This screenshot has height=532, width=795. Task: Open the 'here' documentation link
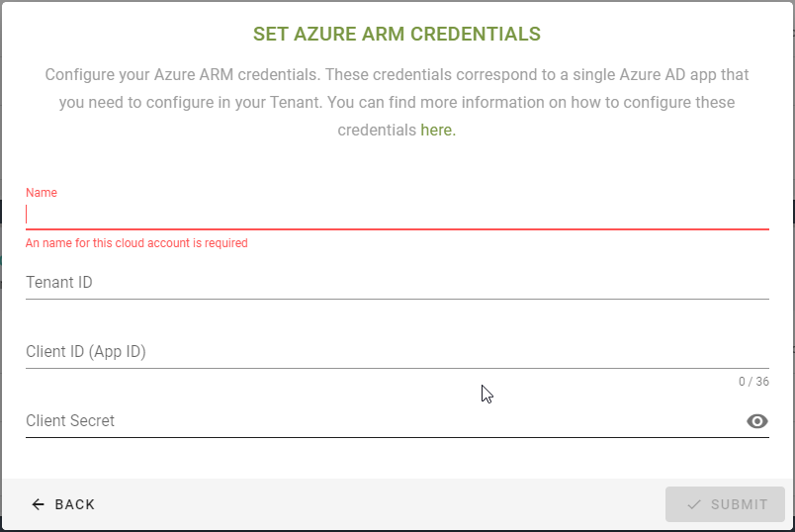pos(438,130)
